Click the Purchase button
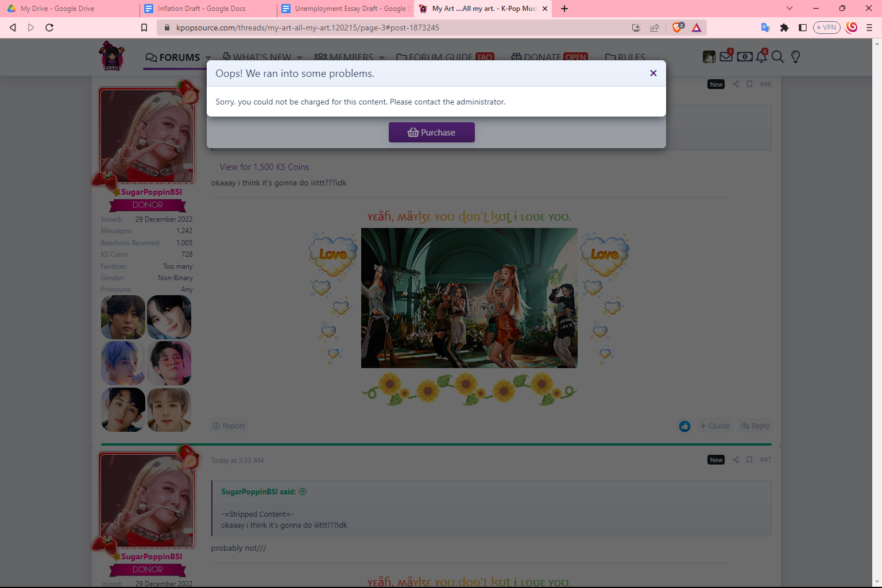The image size is (882, 588). point(432,133)
